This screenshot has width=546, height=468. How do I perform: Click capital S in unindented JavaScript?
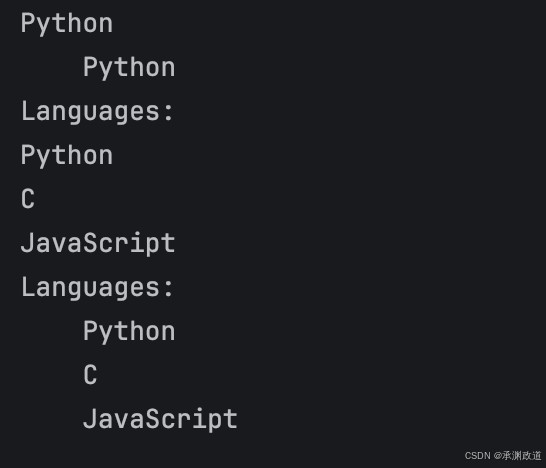coord(90,242)
